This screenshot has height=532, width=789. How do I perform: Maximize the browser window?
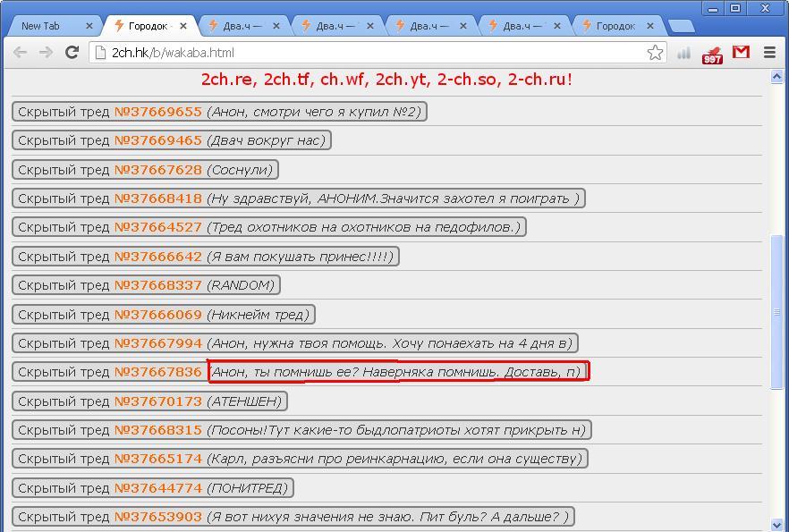735,8
